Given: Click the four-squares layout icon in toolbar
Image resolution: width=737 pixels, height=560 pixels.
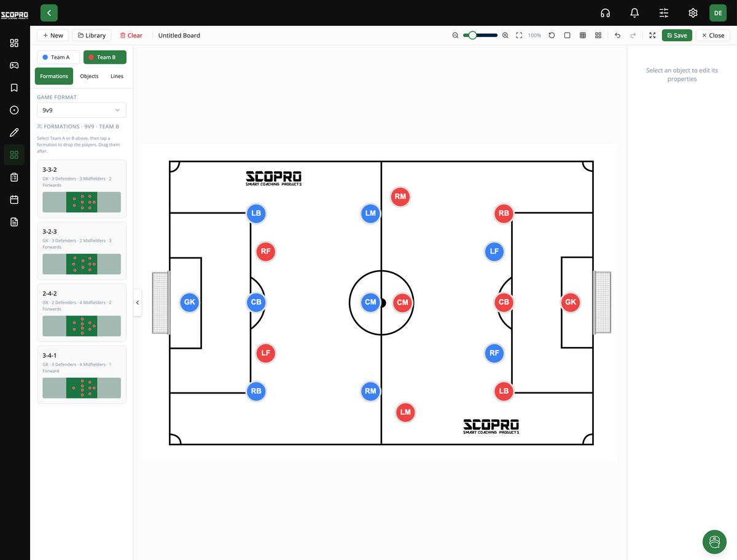Looking at the screenshot, I should coord(598,36).
